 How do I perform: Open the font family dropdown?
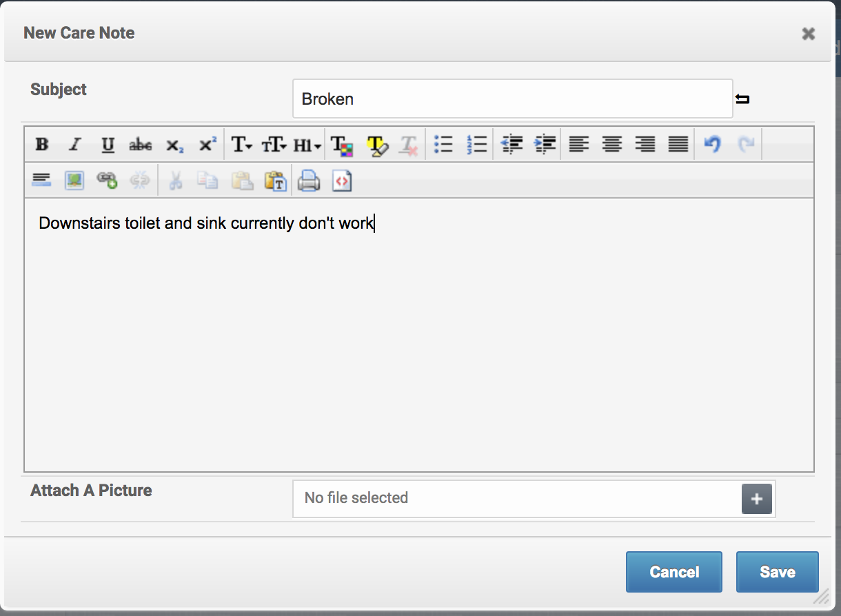pos(241,145)
